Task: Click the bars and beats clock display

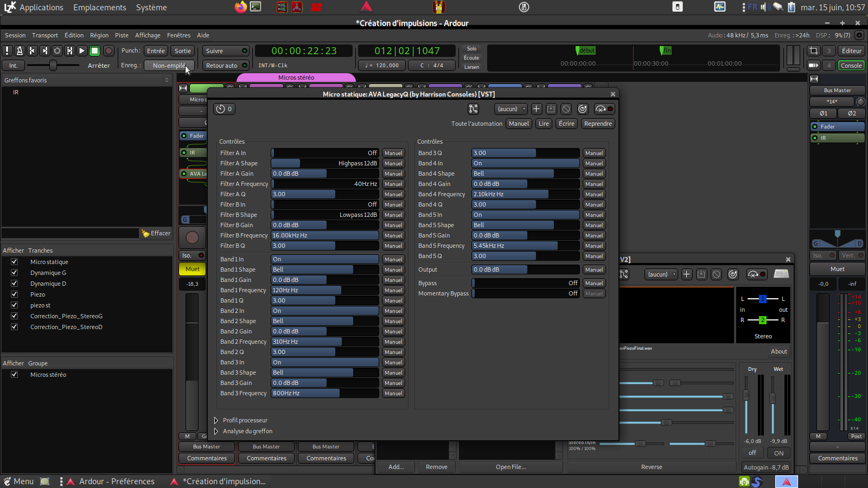Action: click(407, 51)
